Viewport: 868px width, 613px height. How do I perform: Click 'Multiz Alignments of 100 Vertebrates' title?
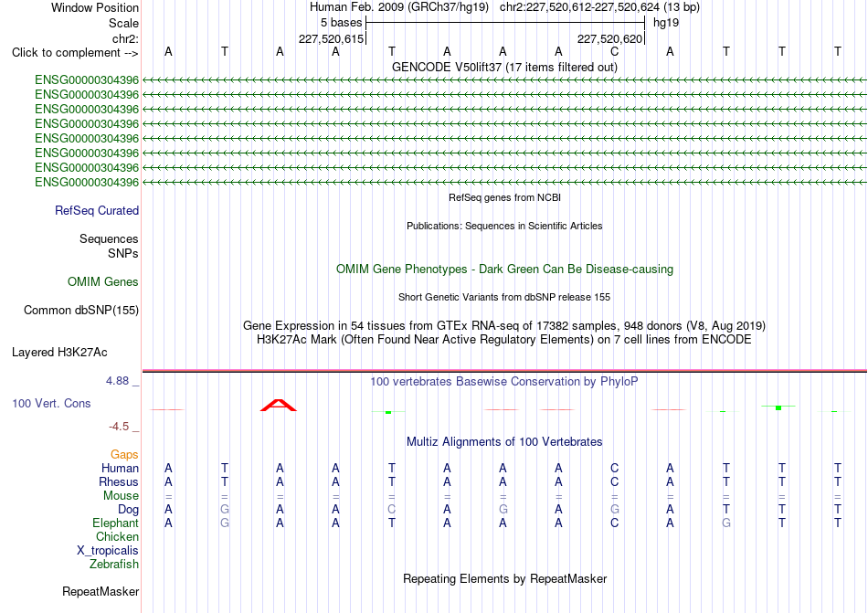coord(504,442)
